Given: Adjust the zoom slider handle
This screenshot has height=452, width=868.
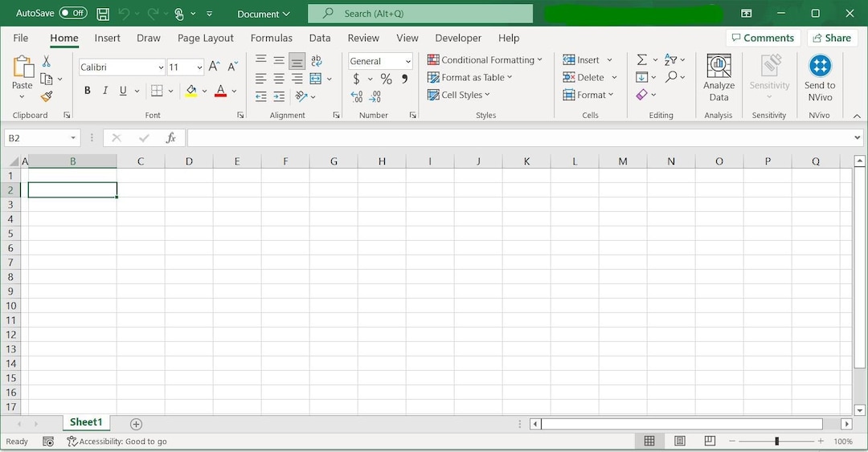Looking at the screenshot, I should coord(776,441).
